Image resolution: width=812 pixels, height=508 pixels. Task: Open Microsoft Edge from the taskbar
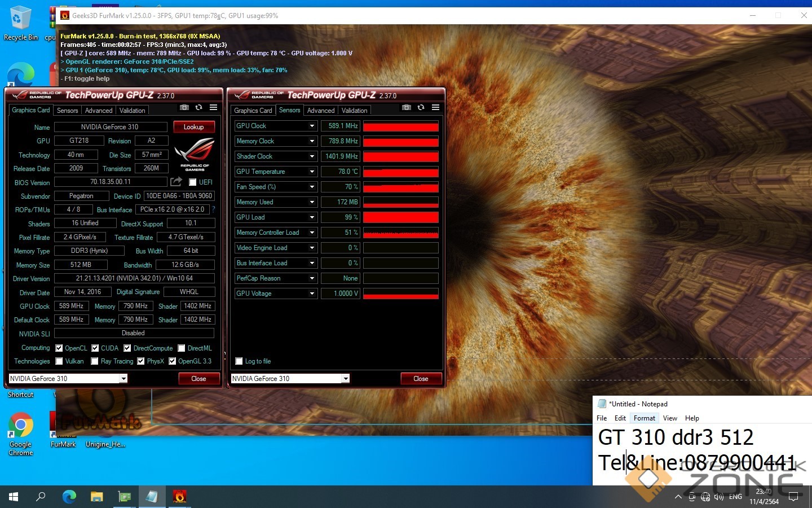pos(69,497)
